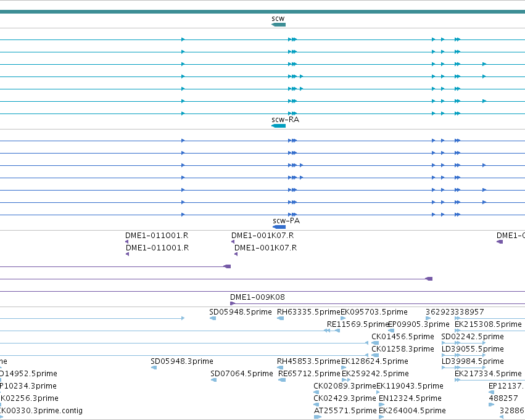The height and width of the screenshot is (420, 525).
Task: Click the RE11569.5prime label
Action: pyautogui.click(x=358, y=324)
